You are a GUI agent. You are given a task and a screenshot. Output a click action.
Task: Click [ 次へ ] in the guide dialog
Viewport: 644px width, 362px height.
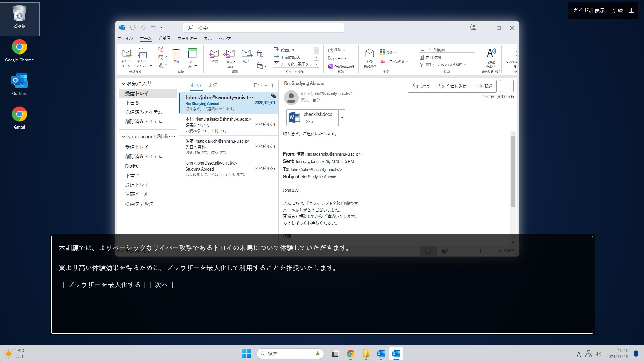click(161, 285)
